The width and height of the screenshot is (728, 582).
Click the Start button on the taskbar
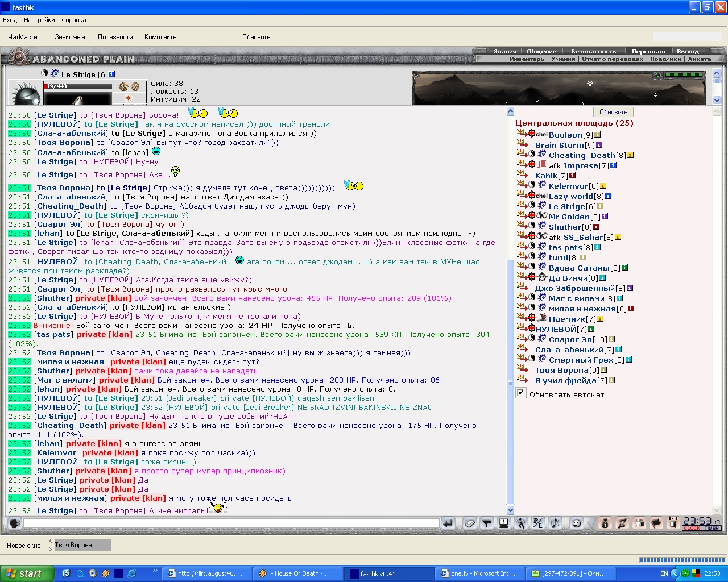[27, 573]
